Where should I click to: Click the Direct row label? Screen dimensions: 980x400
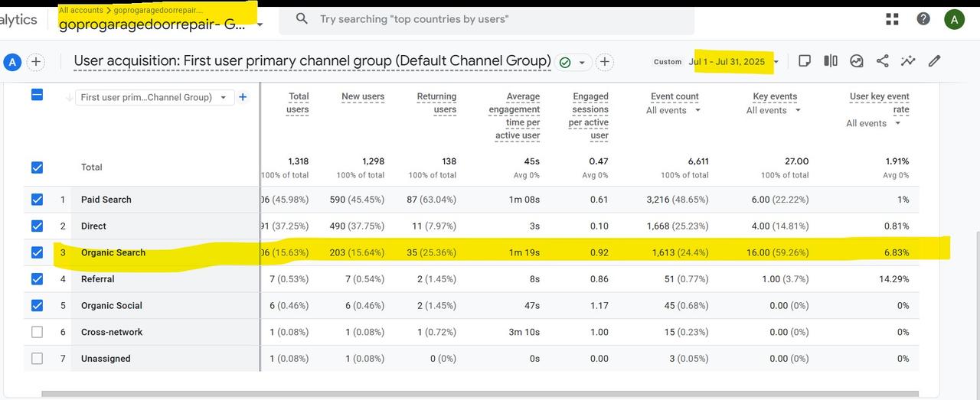pos(93,226)
